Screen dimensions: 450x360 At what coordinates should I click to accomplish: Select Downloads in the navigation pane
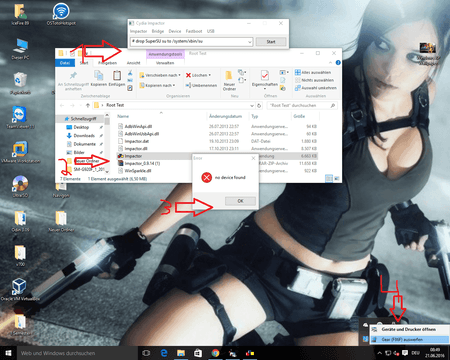click(x=84, y=135)
